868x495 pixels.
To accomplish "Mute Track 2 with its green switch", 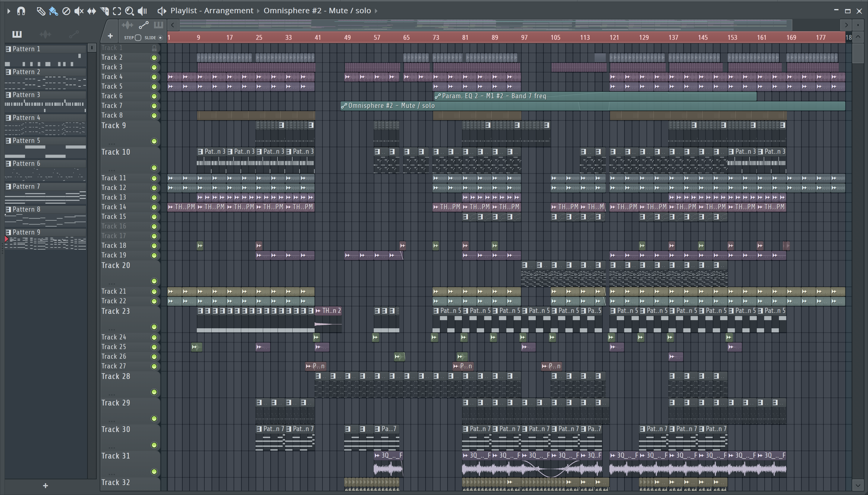I will pyautogui.click(x=154, y=58).
